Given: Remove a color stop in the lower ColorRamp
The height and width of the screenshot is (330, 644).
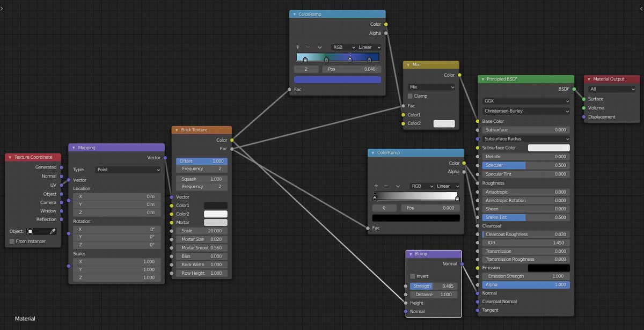Looking at the screenshot, I should (387, 186).
